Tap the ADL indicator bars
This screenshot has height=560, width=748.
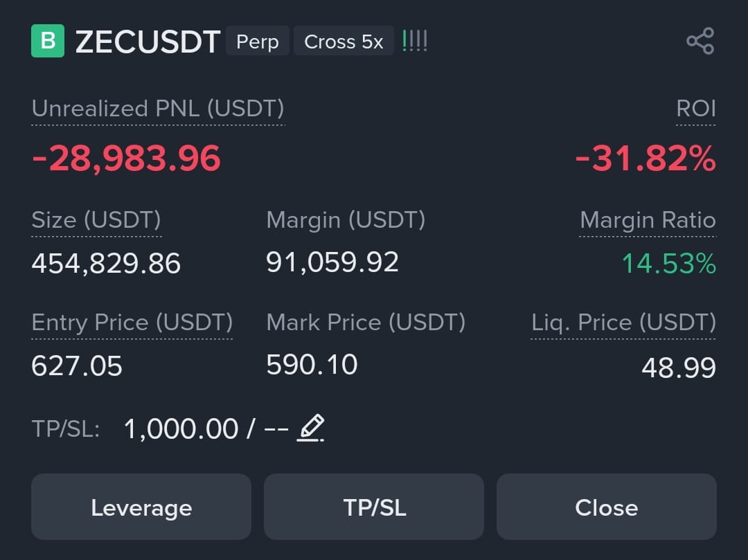[x=415, y=41]
